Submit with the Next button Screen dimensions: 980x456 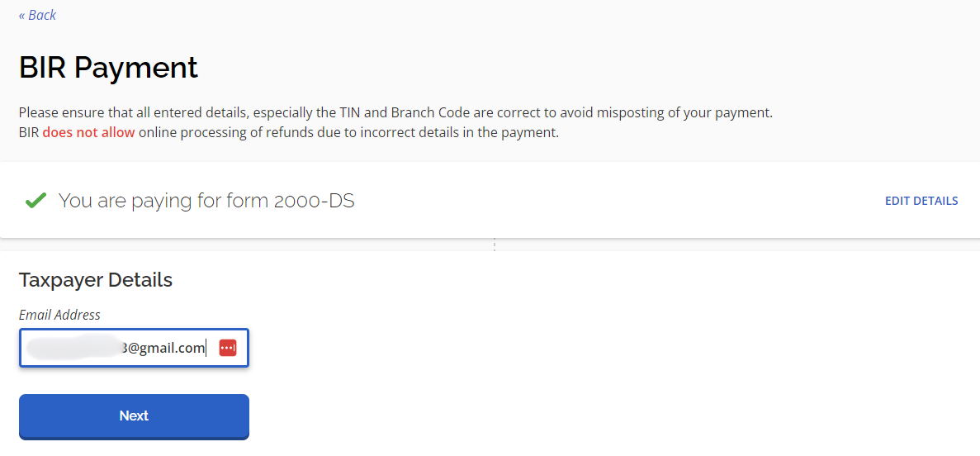point(134,416)
